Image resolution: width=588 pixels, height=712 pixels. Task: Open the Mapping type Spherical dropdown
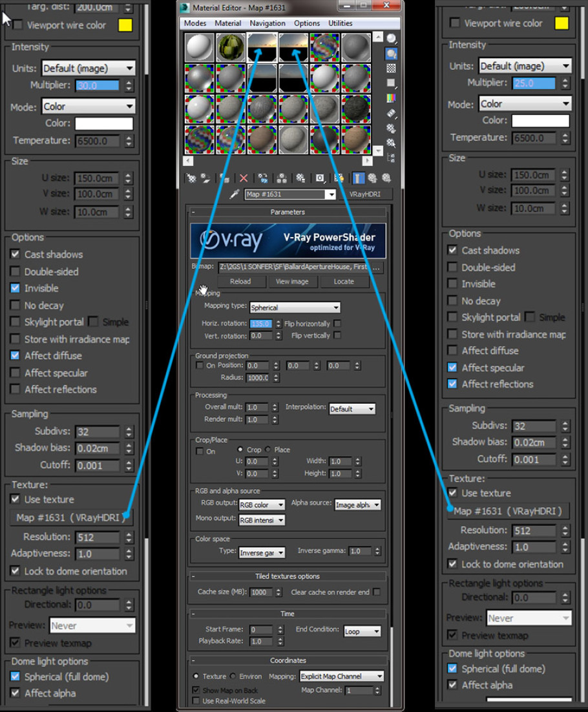tap(295, 308)
